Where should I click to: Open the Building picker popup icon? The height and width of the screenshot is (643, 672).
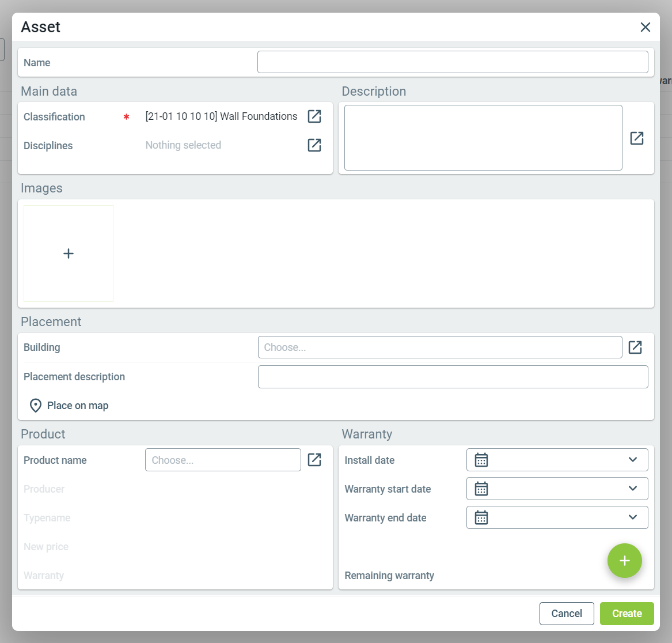point(635,347)
